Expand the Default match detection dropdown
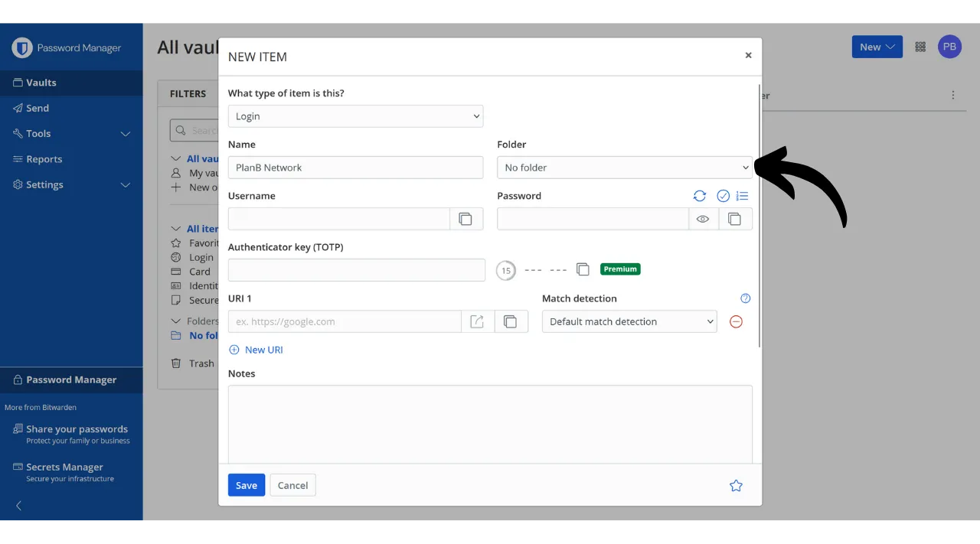 629,321
